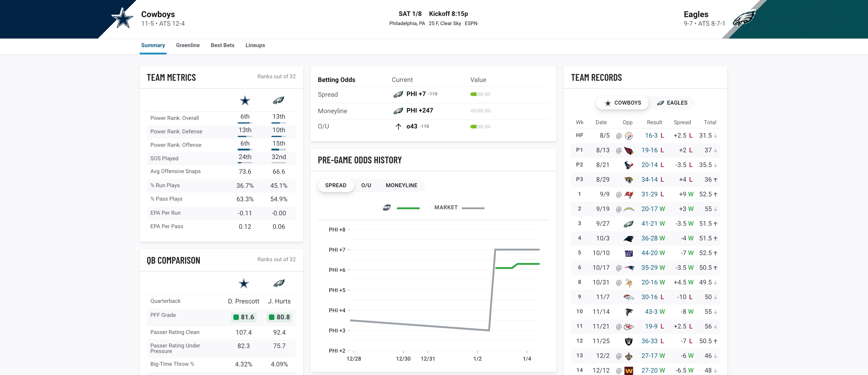Open the Best Bets tab
868x375 pixels.
222,45
